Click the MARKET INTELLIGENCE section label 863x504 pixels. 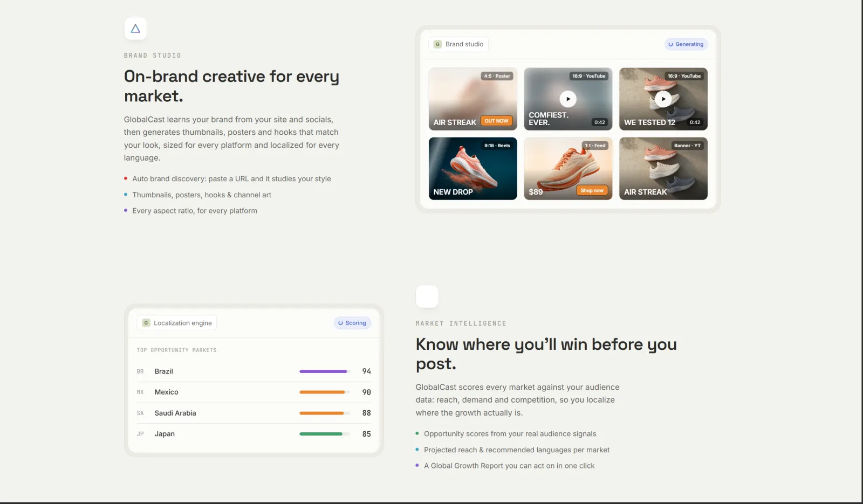[461, 323]
